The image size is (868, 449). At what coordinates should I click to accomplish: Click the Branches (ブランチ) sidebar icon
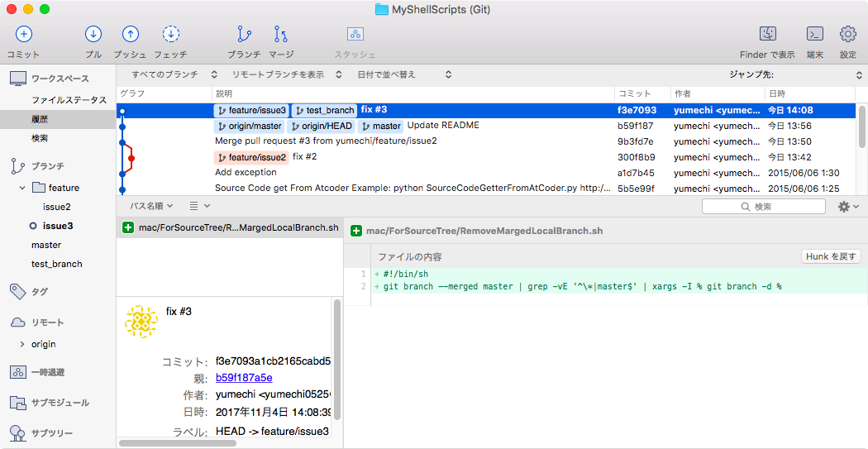pyautogui.click(x=18, y=165)
